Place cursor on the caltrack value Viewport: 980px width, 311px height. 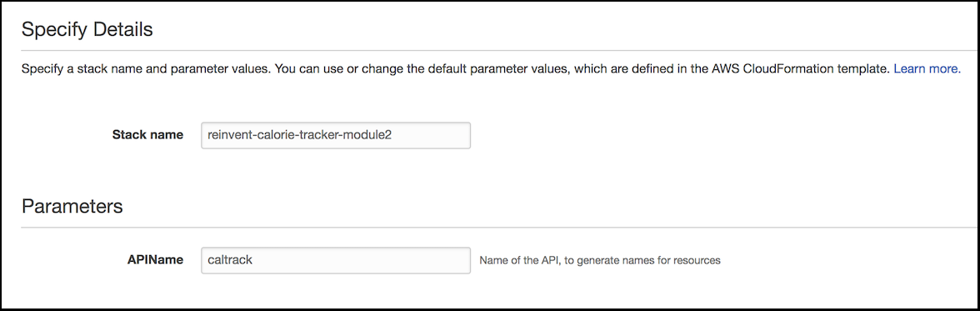tap(229, 259)
